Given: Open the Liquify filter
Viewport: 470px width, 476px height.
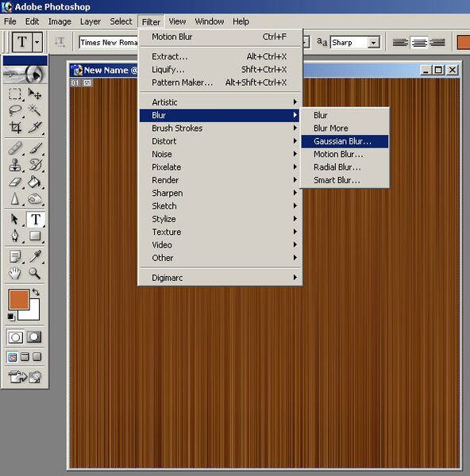Looking at the screenshot, I should [x=220, y=70].
